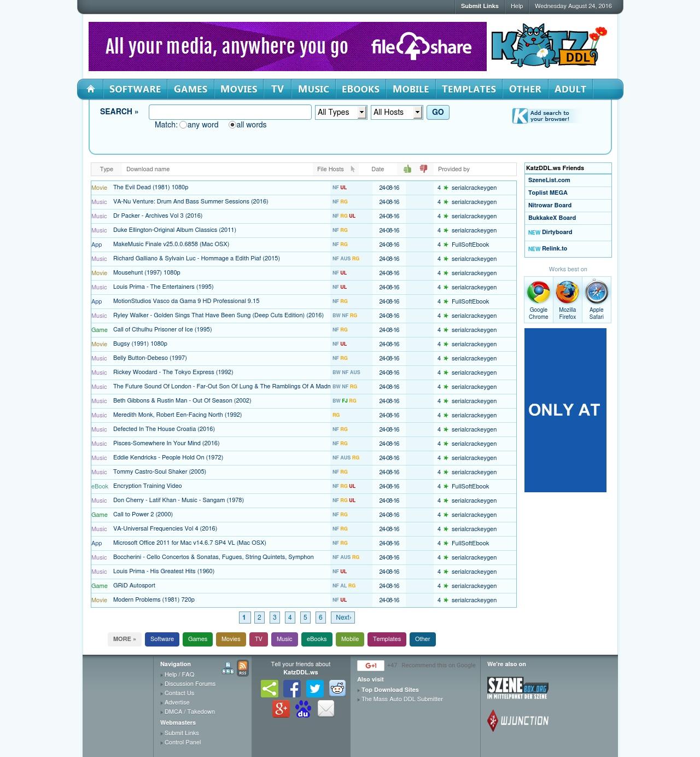This screenshot has height=757, width=700.
Task: Click the thumbs up column header icon
Action: 407,169
